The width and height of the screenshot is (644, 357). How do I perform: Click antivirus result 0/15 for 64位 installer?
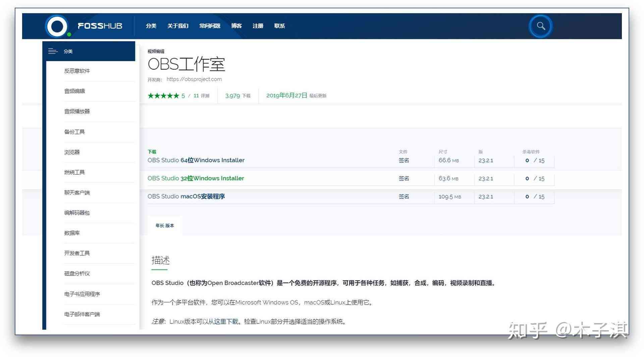click(535, 160)
